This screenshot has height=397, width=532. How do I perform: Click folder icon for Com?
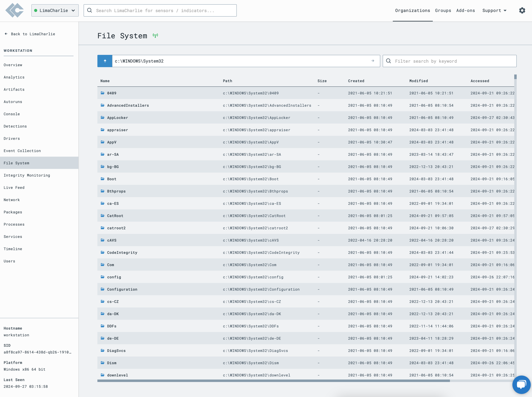point(102,265)
